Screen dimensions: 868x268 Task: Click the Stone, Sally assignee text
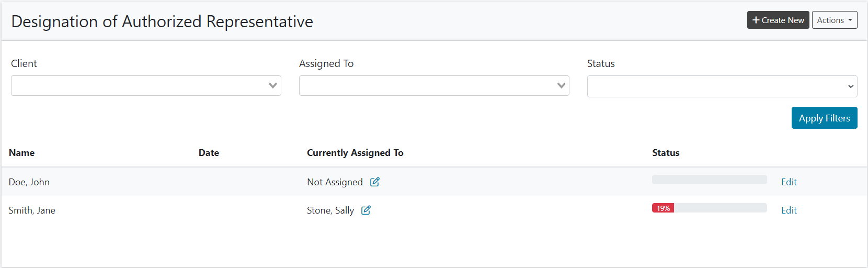330,210
